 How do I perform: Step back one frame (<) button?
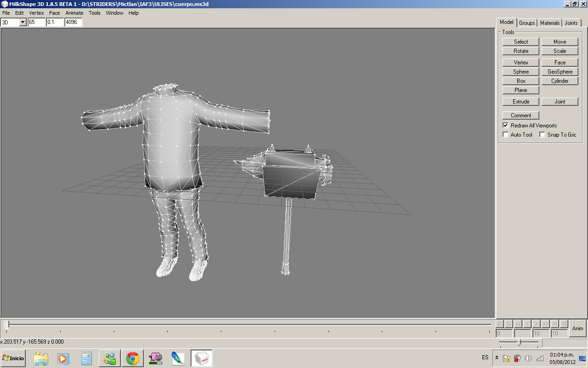(x=528, y=324)
